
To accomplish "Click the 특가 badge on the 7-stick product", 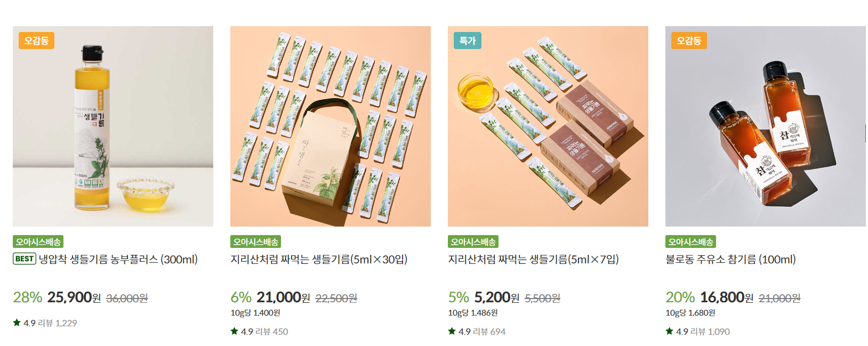I will tap(468, 41).
